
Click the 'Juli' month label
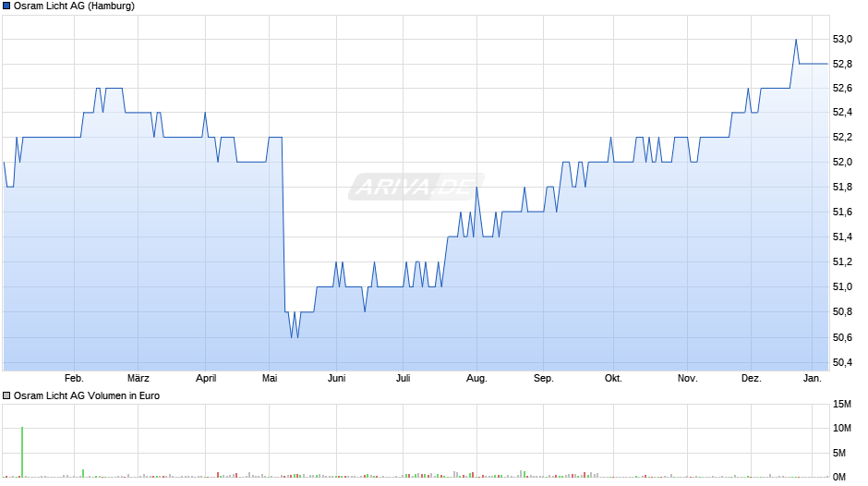point(403,378)
